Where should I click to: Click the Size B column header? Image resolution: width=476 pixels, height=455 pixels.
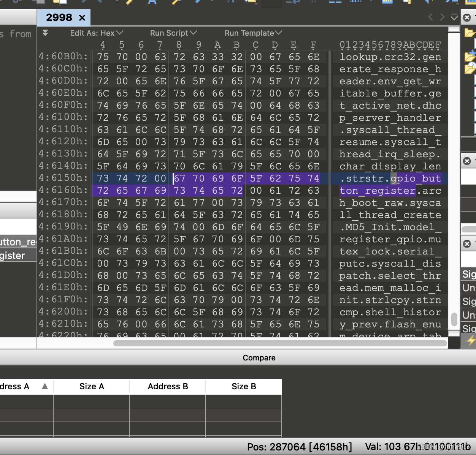coord(244,387)
